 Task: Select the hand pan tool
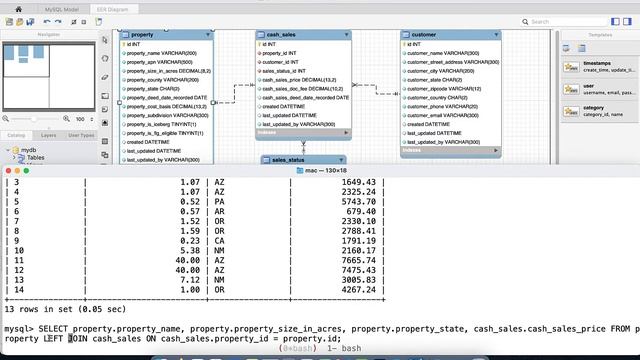(105, 58)
